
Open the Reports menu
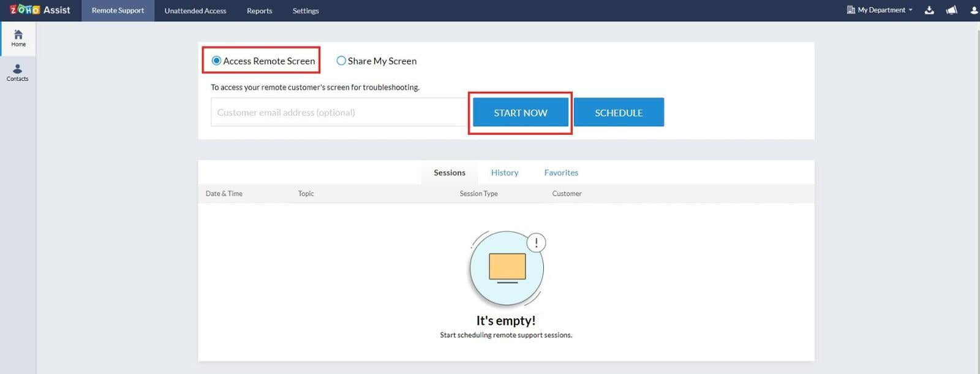(x=259, y=10)
